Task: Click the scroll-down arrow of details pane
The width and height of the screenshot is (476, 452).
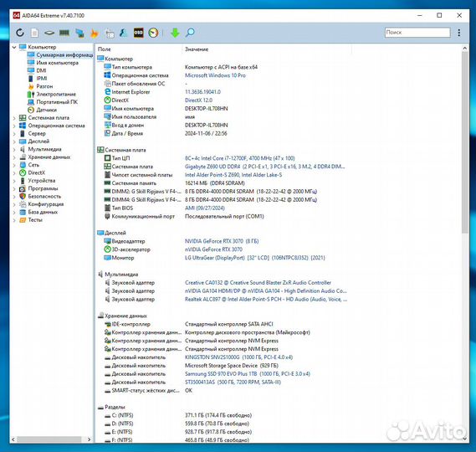Action: pyautogui.click(x=464, y=439)
